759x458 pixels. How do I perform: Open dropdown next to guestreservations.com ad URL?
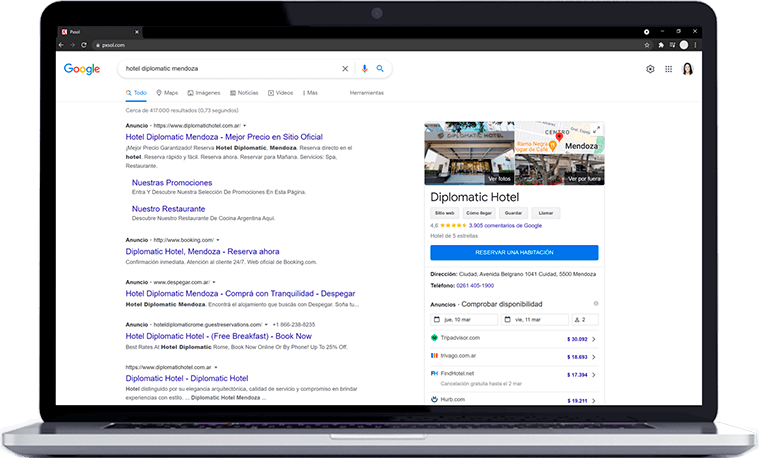coord(267,324)
